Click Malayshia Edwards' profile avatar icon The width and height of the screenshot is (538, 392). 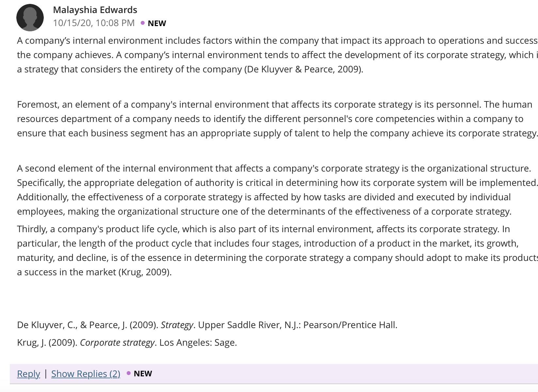click(30, 18)
